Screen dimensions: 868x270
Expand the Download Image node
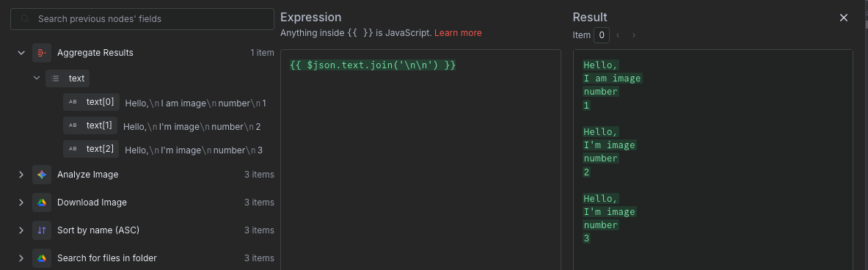pyautogui.click(x=21, y=202)
